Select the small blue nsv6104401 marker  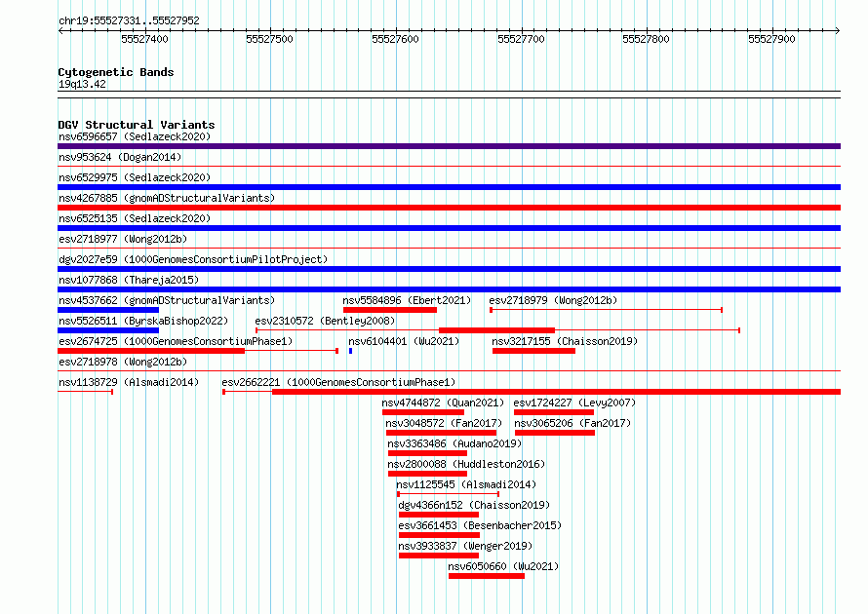350,351
